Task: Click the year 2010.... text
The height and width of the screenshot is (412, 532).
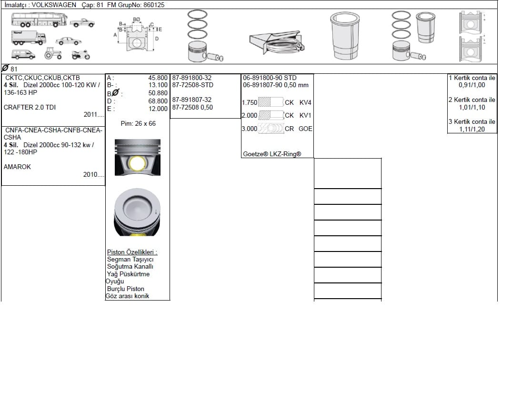Action: click(x=94, y=174)
